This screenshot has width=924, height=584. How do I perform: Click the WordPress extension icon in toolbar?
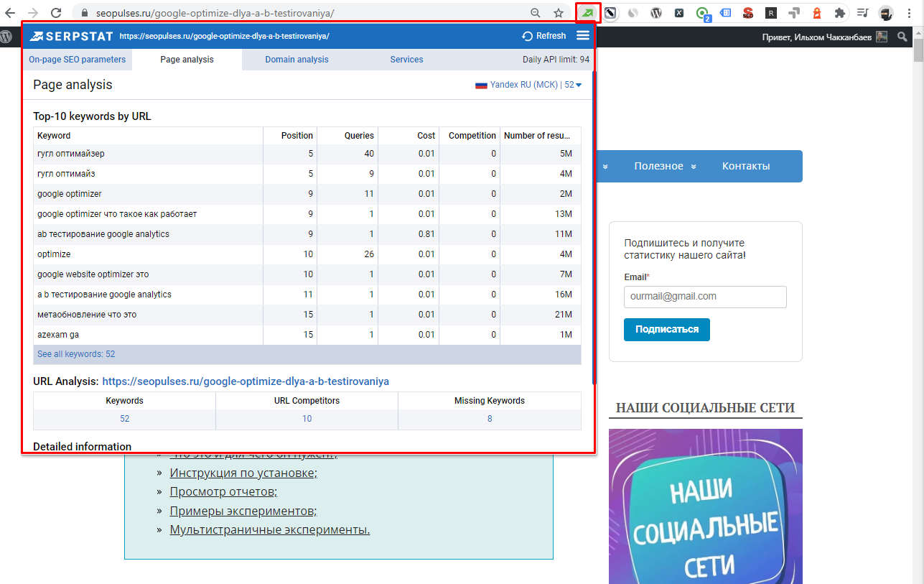[x=656, y=13]
